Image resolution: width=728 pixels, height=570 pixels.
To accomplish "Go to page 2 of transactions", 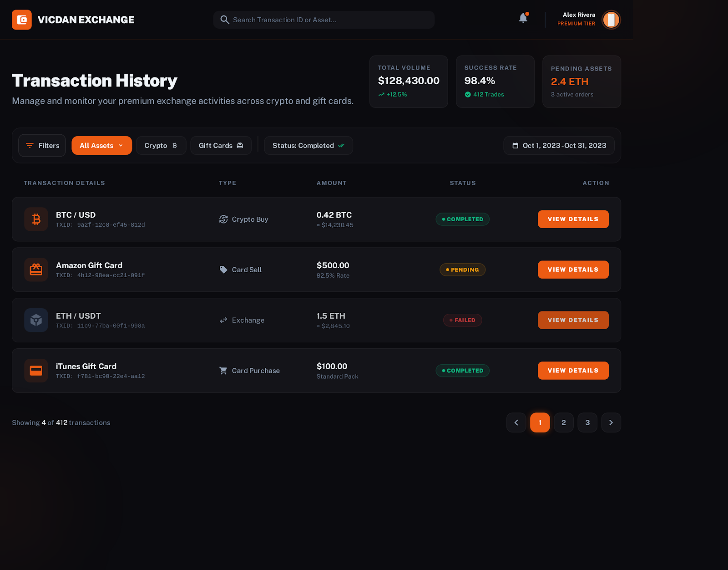I will point(564,423).
